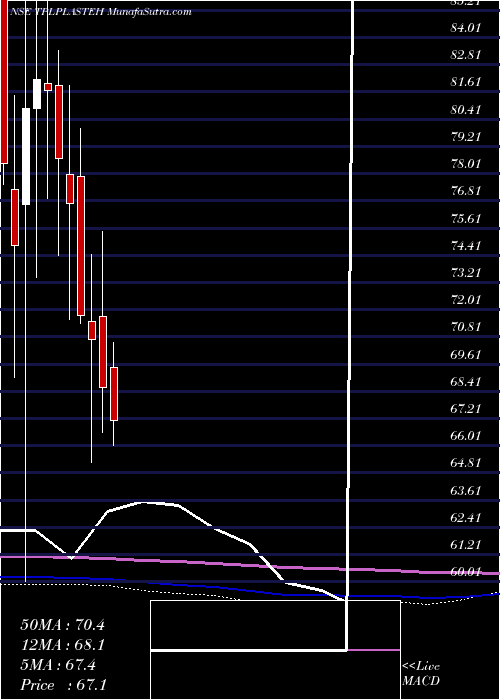Click the Price : 67.1 value

pos(63,684)
